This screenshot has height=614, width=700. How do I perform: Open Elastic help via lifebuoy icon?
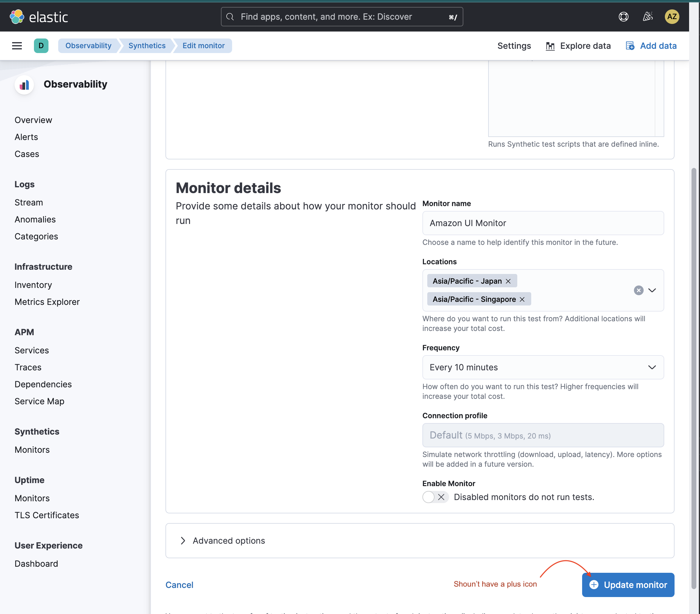pos(623,16)
